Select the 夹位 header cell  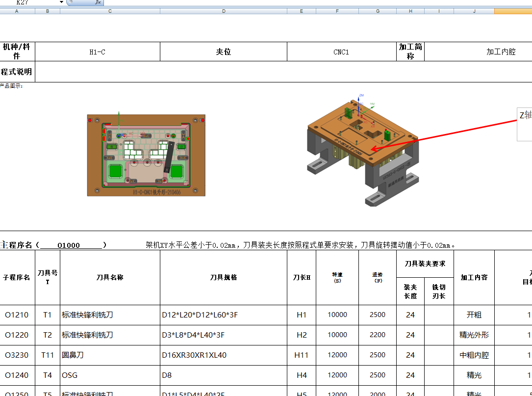click(x=224, y=51)
